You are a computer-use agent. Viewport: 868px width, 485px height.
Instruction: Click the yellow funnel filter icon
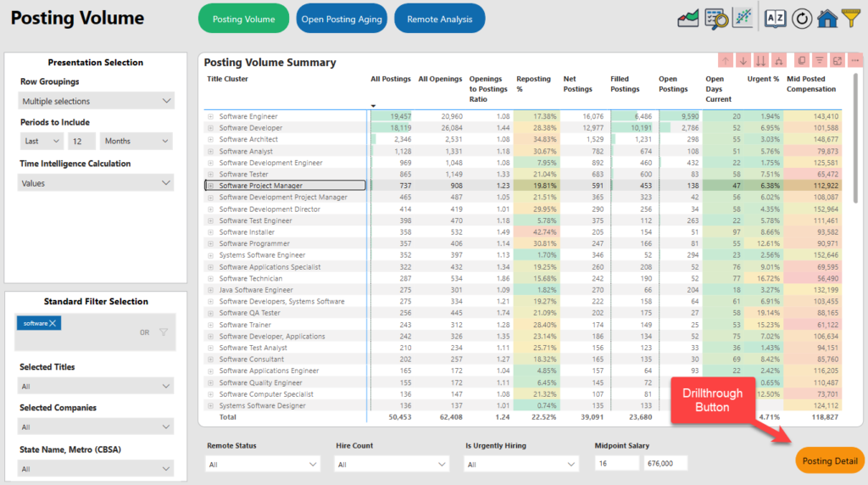tap(851, 19)
